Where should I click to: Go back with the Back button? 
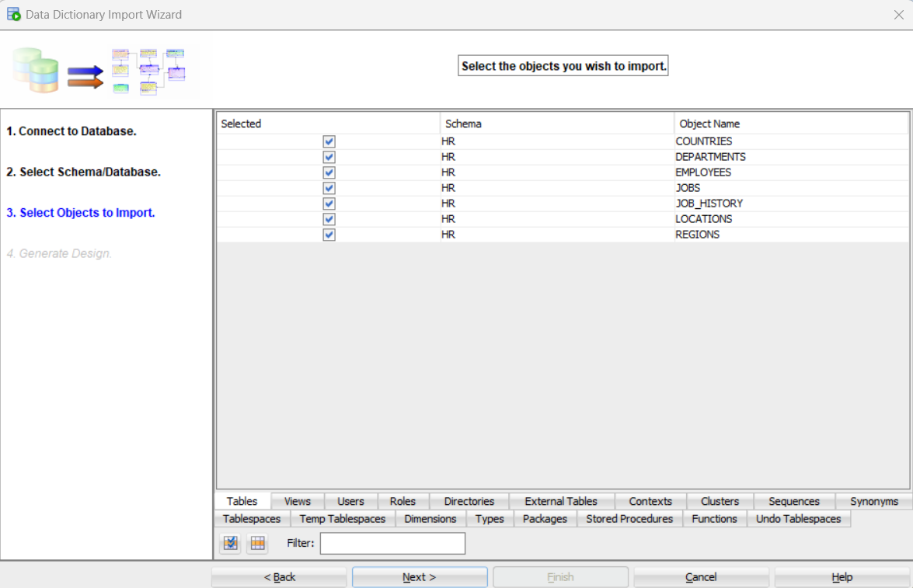click(280, 577)
